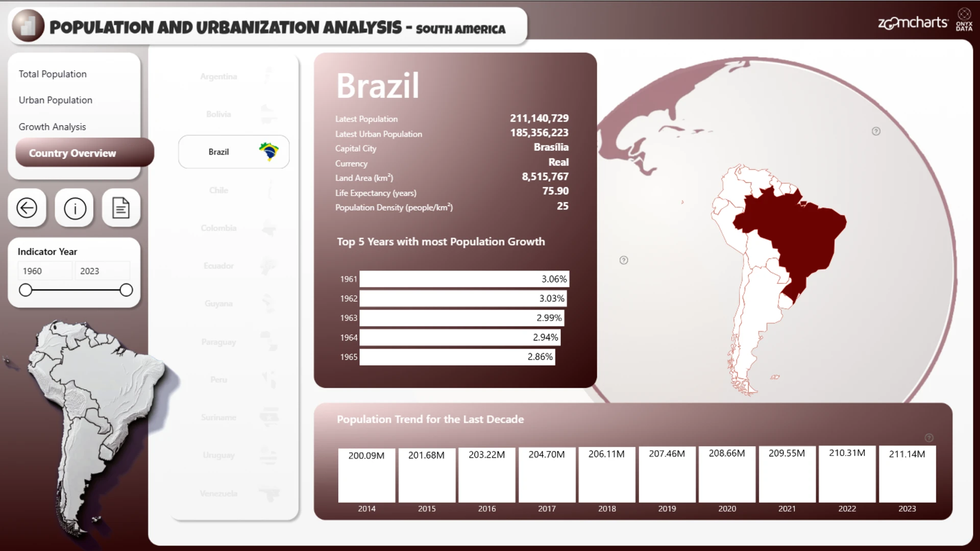Select Colombia in country list
This screenshot has height=551, width=980.
tap(234, 228)
